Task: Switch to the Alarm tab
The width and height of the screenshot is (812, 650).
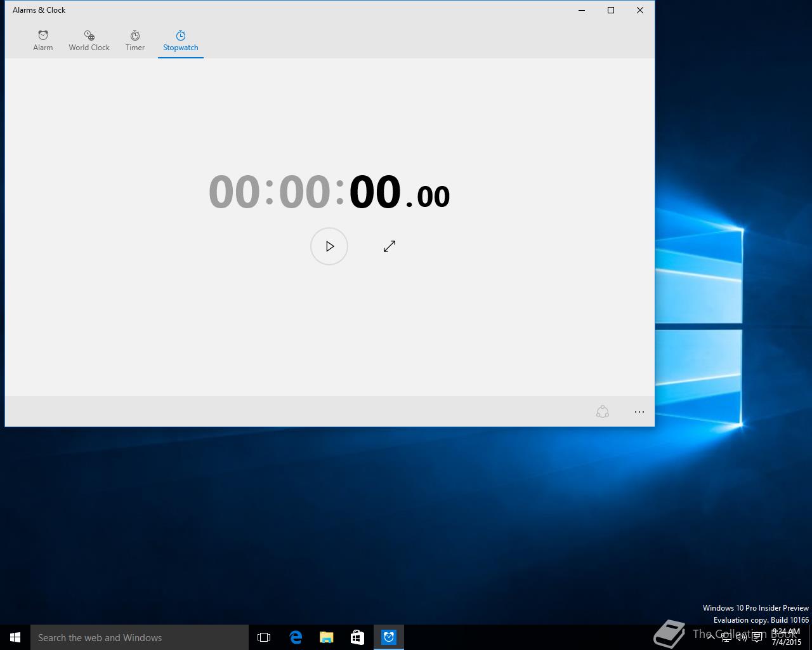Action: click(x=43, y=41)
